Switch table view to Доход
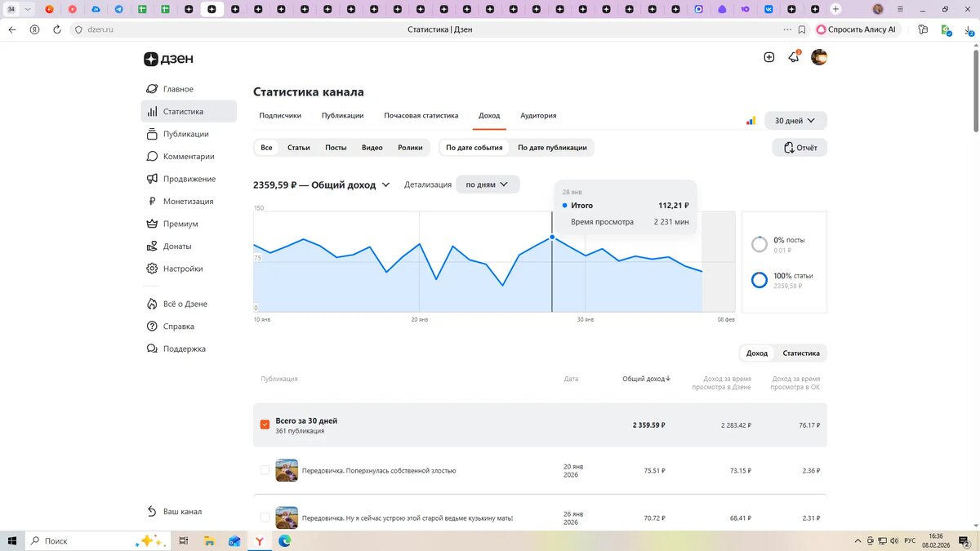Screen dimensions: 980x551 (x=757, y=353)
